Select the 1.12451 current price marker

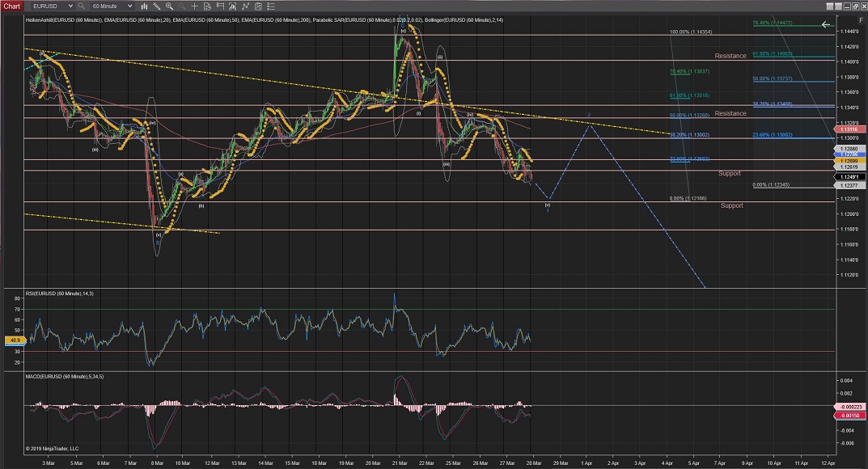point(849,177)
